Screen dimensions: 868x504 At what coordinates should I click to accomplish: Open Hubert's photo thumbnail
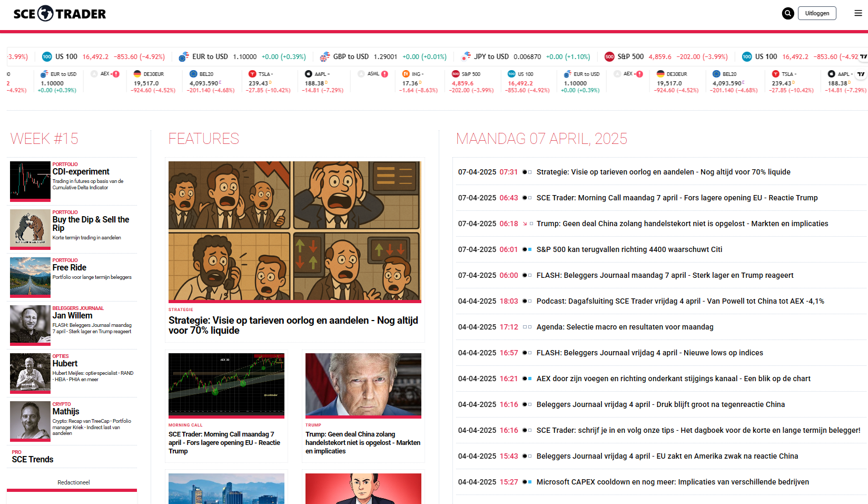pyautogui.click(x=30, y=373)
